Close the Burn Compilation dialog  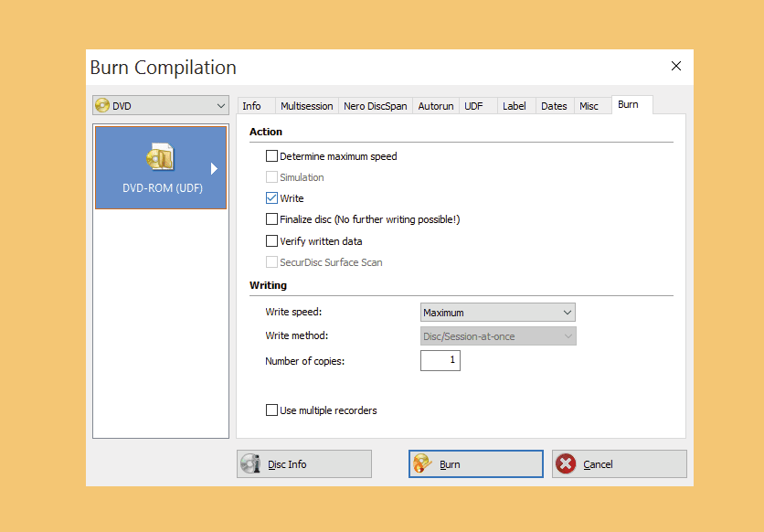point(675,66)
